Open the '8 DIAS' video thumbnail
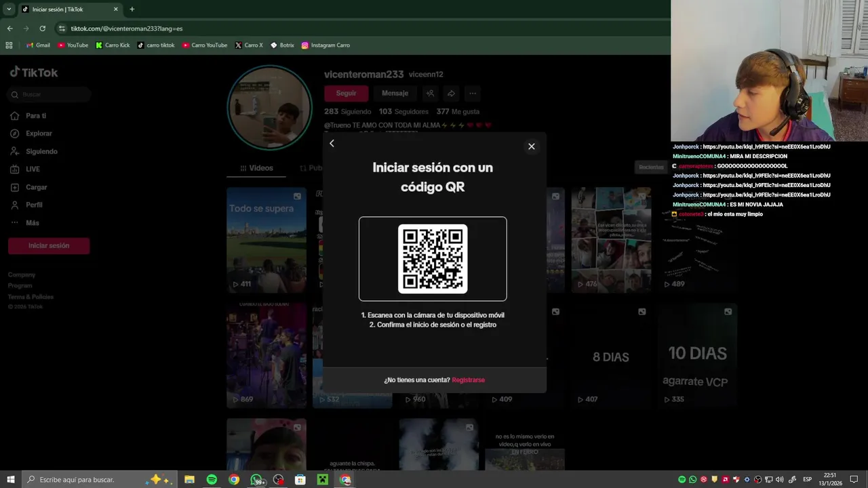This screenshot has height=488, width=868. tap(611, 356)
